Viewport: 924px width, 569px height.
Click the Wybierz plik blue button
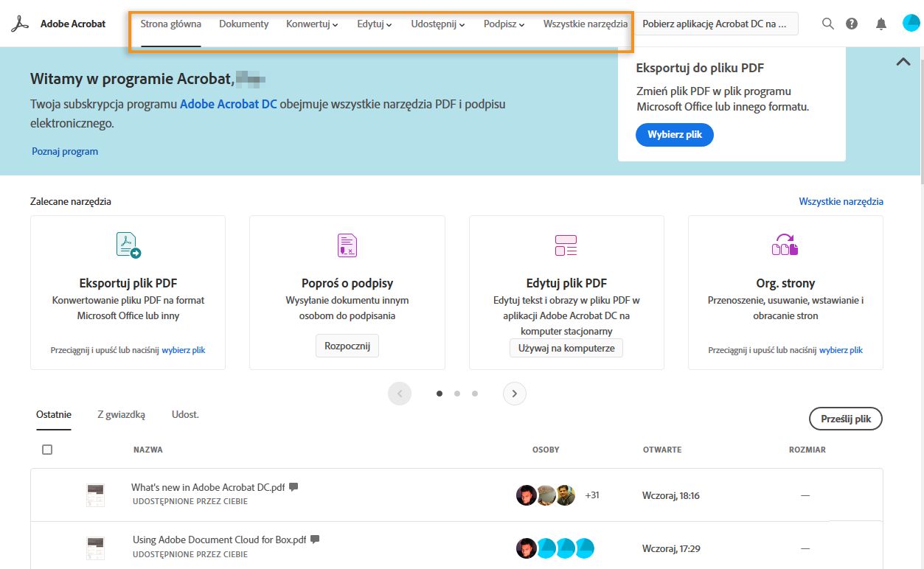click(x=675, y=135)
